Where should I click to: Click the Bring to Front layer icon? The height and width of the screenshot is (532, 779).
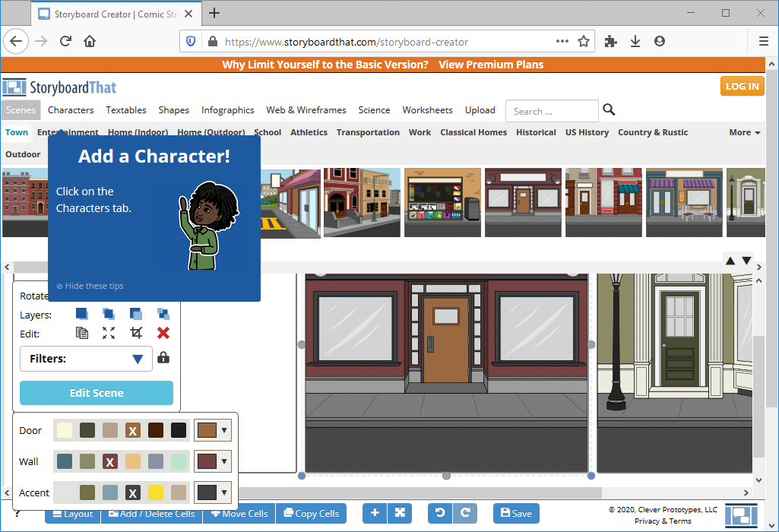82,314
